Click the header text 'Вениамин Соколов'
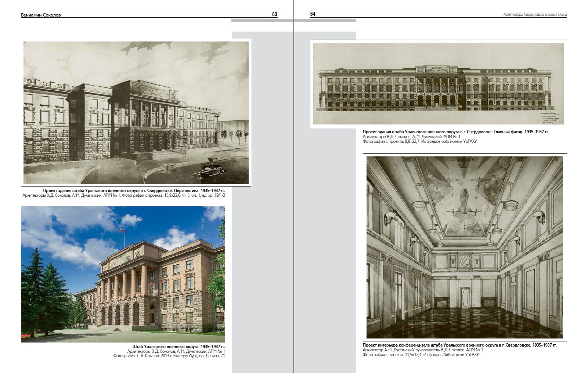 click(41, 15)
